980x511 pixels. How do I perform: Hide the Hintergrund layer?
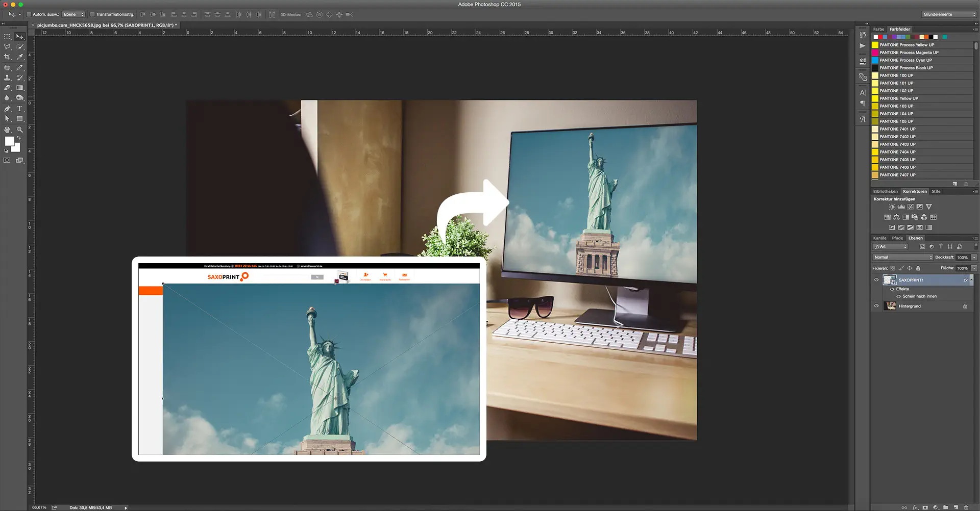click(877, 306)
